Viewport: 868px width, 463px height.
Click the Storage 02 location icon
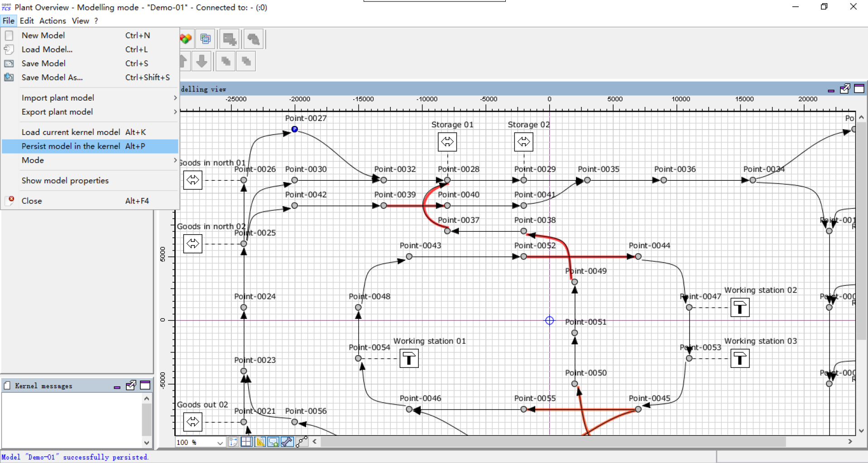(524, 142)
